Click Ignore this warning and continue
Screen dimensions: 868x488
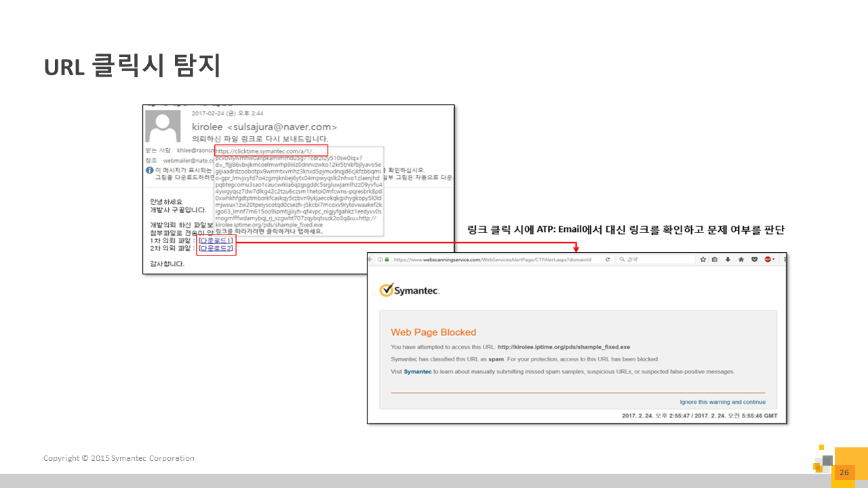(x=722, y=402)
